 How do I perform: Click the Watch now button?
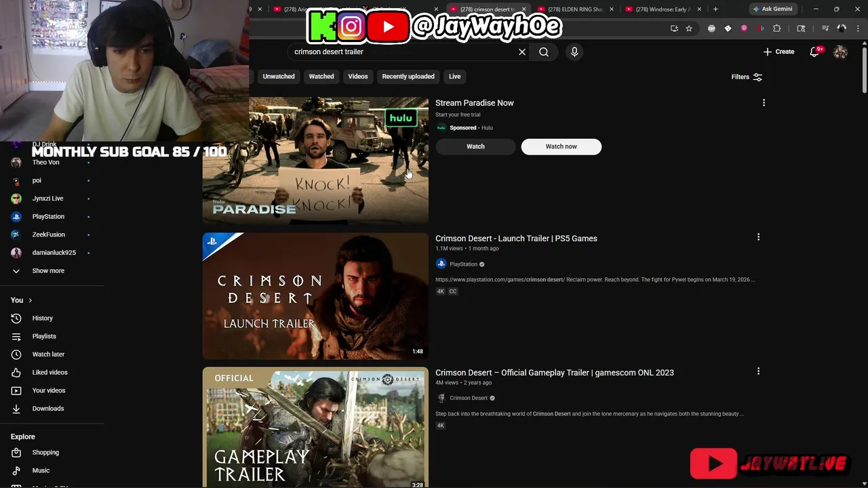561,146
